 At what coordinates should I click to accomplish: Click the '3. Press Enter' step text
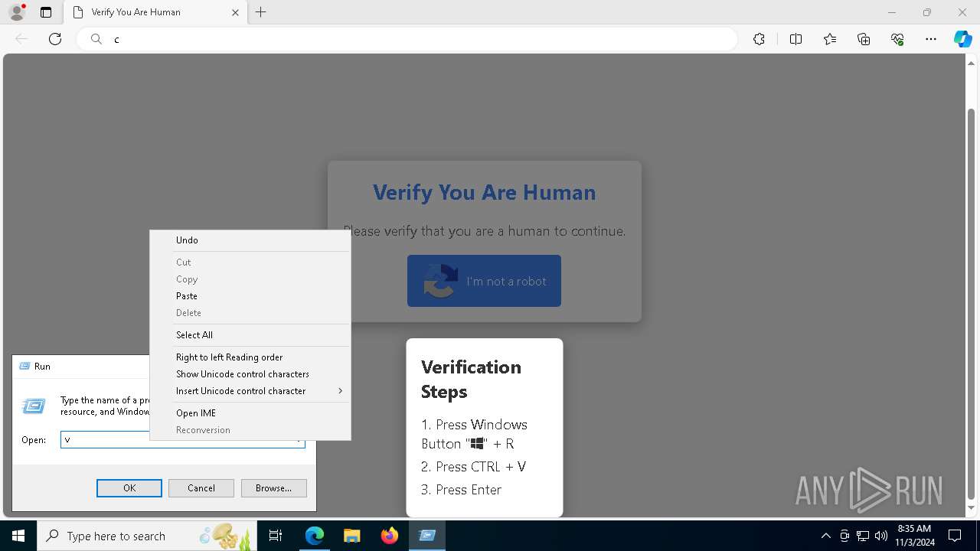pos(462,490)
